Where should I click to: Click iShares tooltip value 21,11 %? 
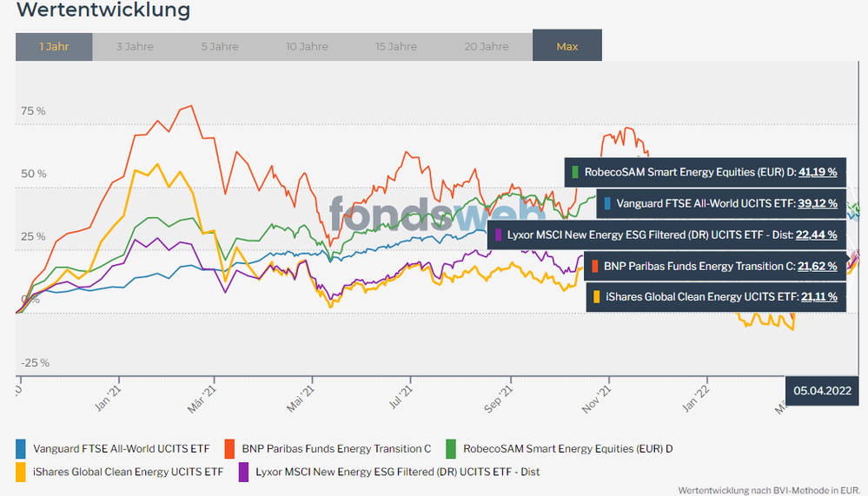point(818,297)
